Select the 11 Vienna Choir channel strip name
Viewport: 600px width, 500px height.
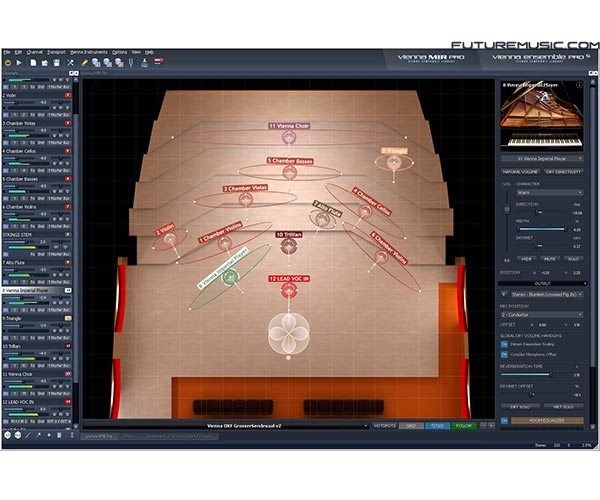[18, 374]
